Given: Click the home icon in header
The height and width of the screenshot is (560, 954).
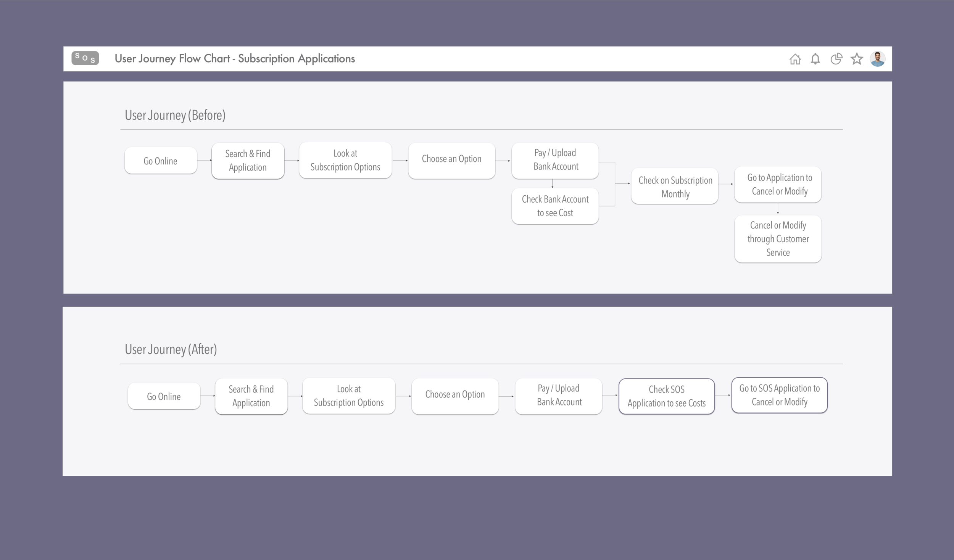Looking at the screenshot, I should tap(795, 59).
